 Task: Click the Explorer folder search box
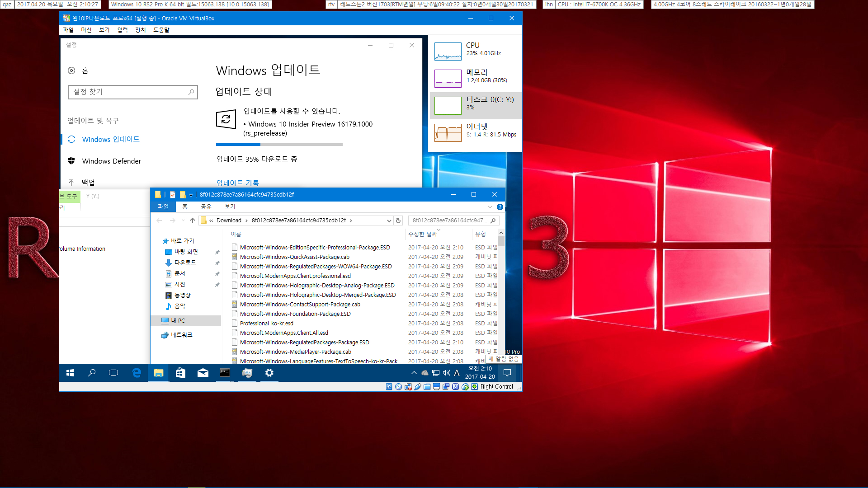(x=454, y=221)
